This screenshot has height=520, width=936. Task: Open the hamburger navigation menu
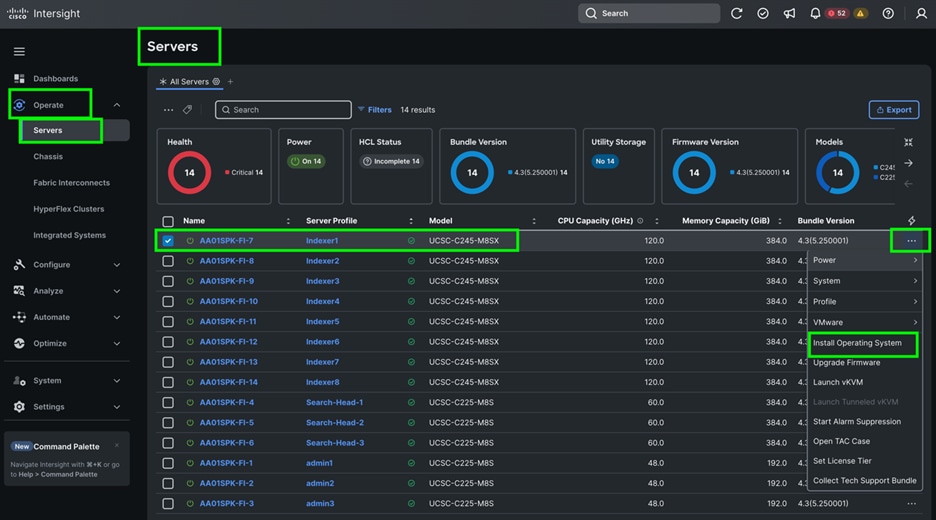(19, 51)
